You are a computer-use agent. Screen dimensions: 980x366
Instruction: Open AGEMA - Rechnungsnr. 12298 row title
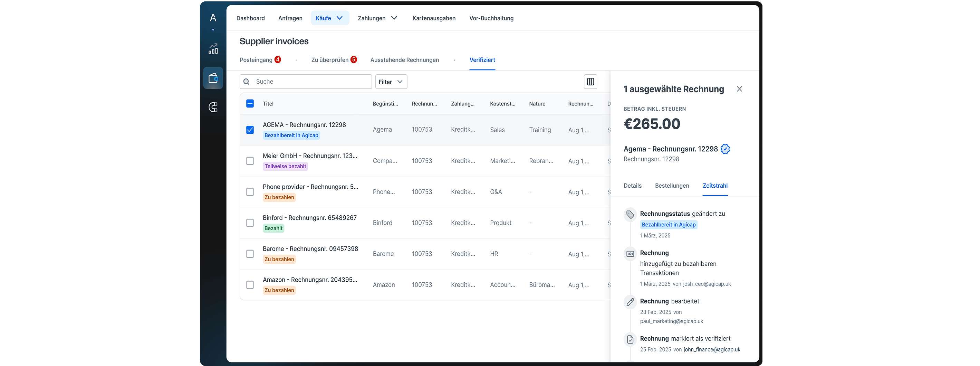(304, 125)
